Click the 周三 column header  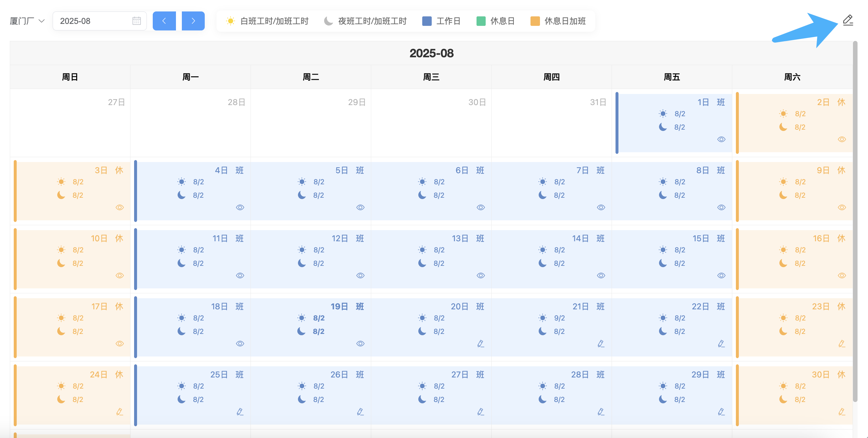click(x=431, y=77)
